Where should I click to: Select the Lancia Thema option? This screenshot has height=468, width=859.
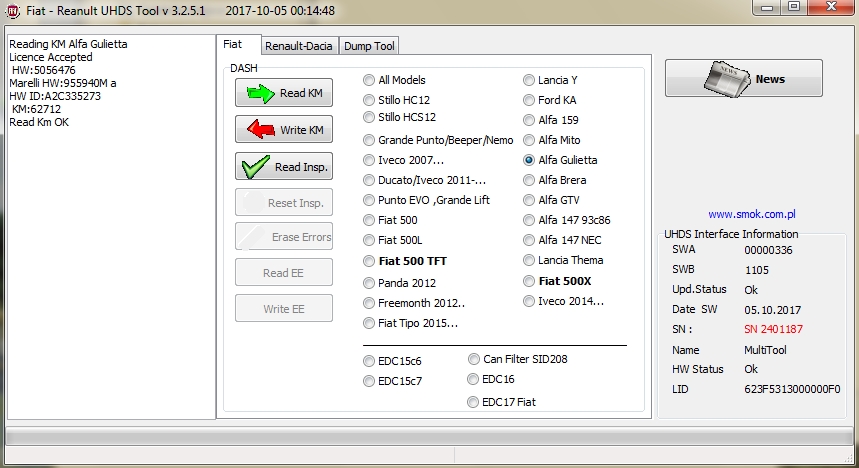point(529,260)
